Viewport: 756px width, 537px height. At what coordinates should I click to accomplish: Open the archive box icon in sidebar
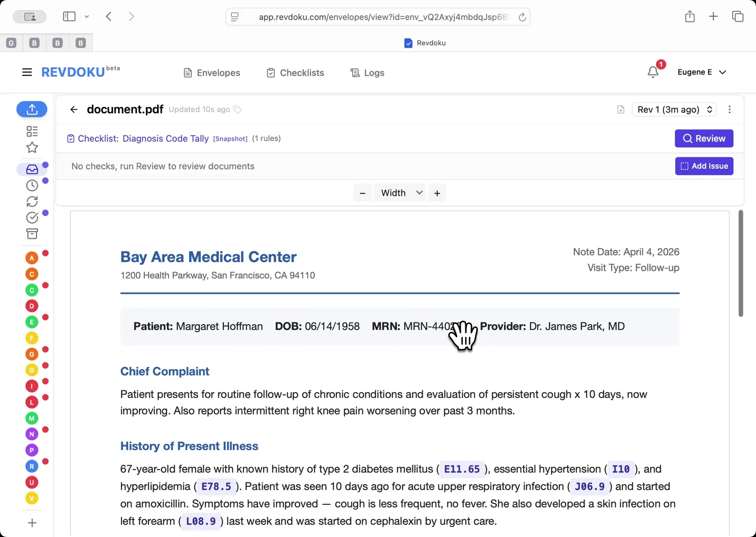tap(31, 234)
